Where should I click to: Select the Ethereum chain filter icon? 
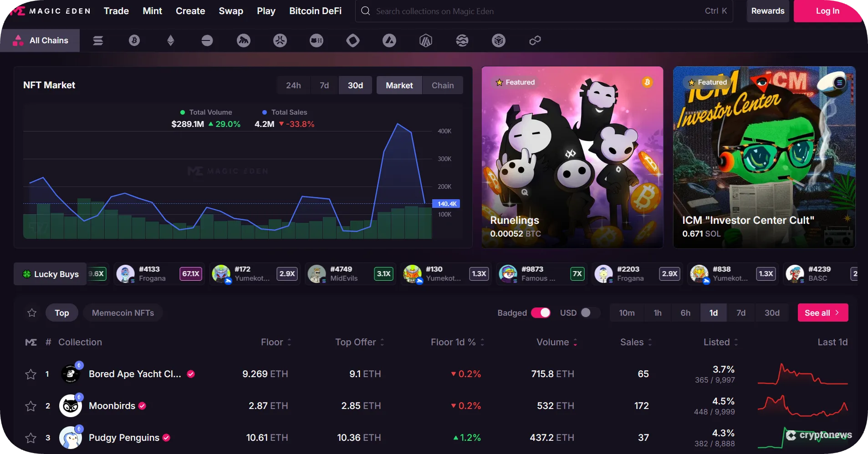coord(170,40)
